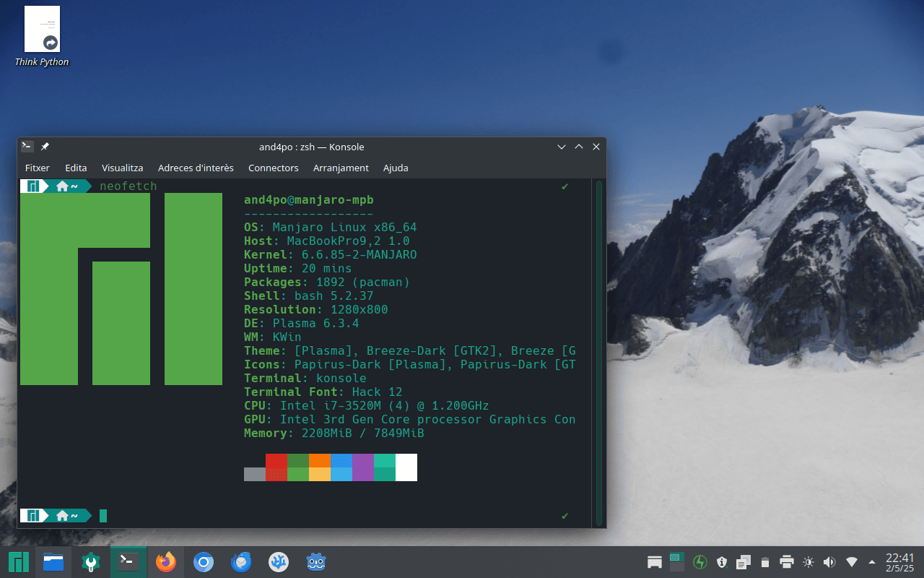Click the OS: Manjaro Linux x86_64 line
Viewport: 924px width, 578px height.
(331, 228)
